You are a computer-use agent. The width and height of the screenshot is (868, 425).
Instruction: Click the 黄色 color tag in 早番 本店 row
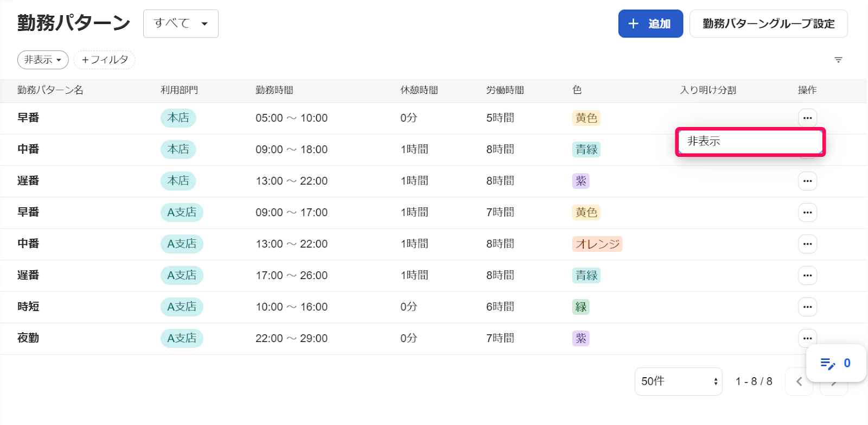pos(586,118)
